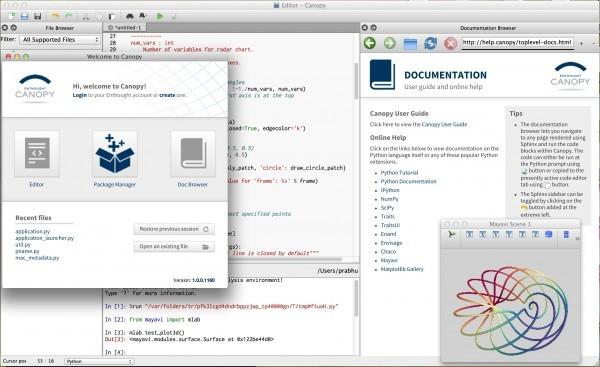Click Restore previous session button
The height and width of the screenshot is (367, 600).
[174, 229]
